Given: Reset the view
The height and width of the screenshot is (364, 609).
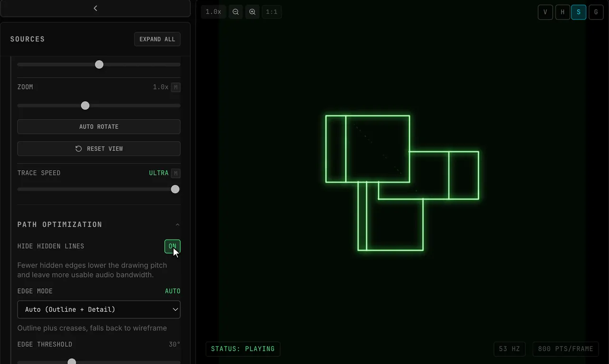Looking at the screenshot, I should [99, 149].
